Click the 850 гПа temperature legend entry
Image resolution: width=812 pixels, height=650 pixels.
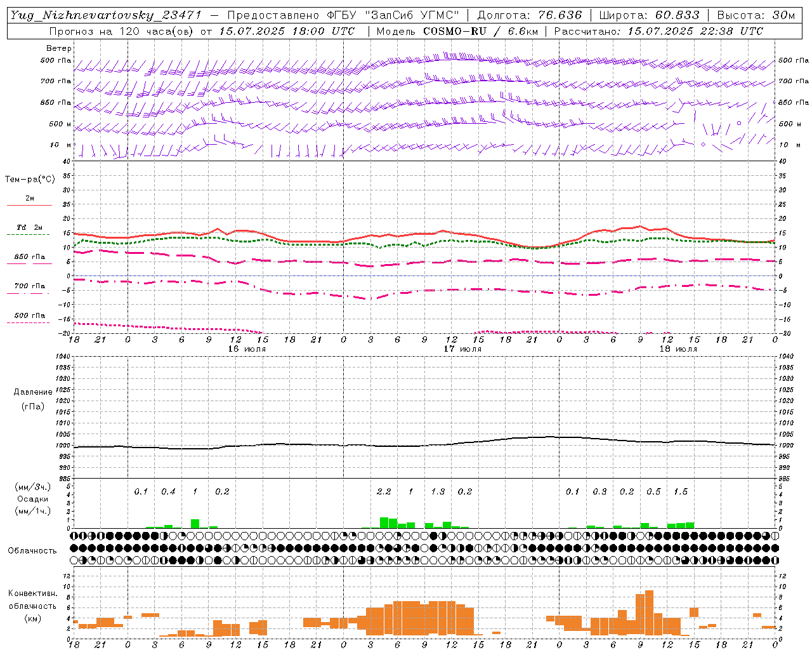pos(29,257)
